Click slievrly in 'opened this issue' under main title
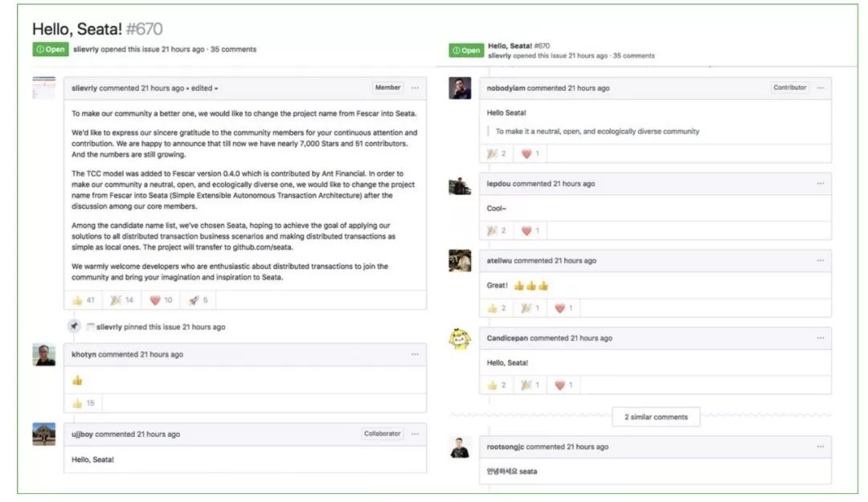The image size is (868, 502). pyautogui.click(x=86, y=49)
